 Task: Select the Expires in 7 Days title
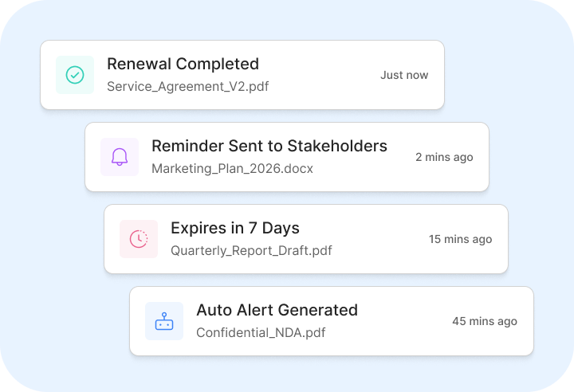click(x=234, y=228)
